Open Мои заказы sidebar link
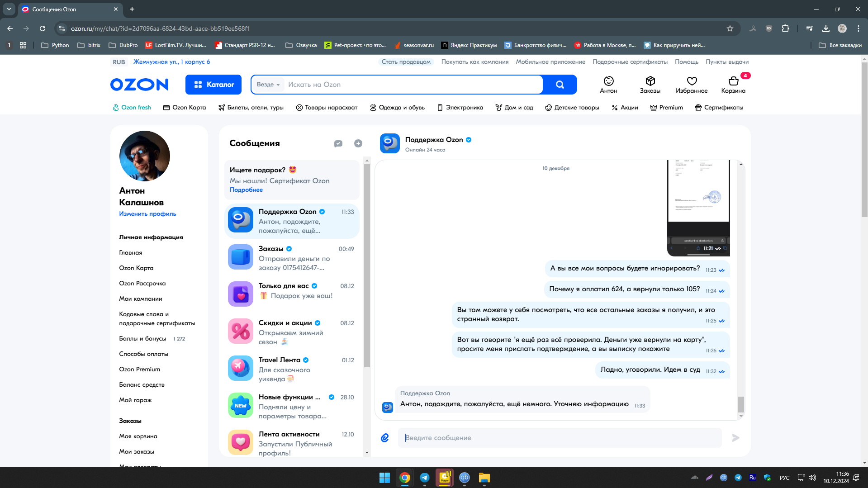 pyautogui.click(x=137, y=452)
